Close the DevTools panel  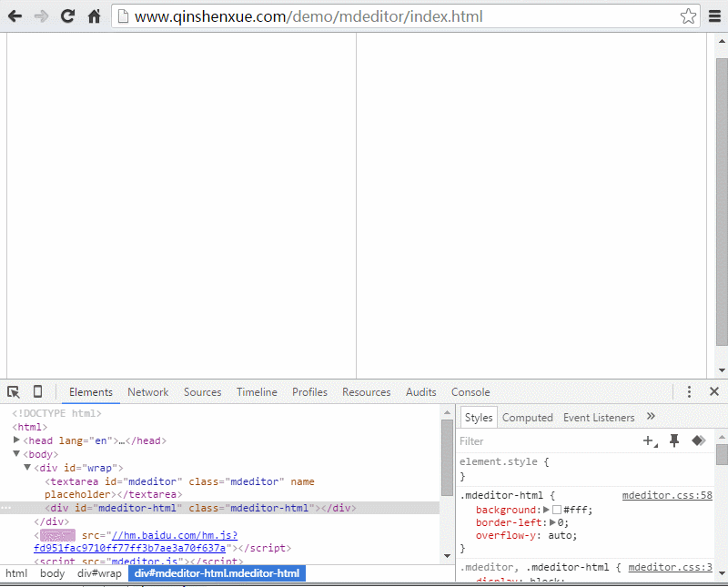tap(714, 391)
